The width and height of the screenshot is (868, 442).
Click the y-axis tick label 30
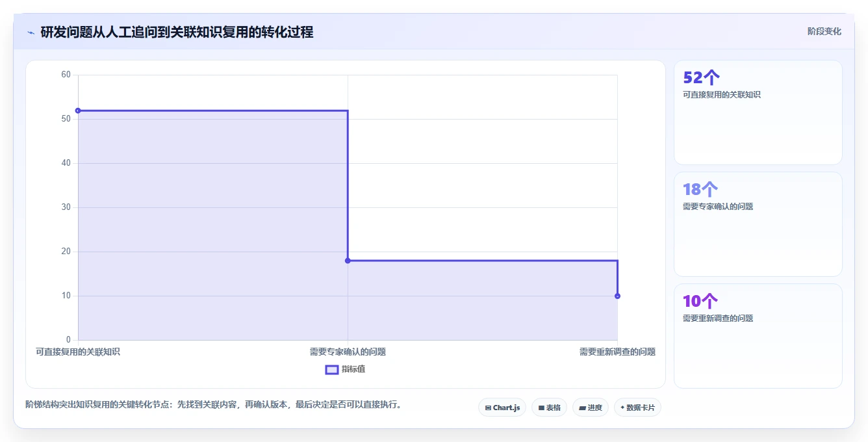66,207
